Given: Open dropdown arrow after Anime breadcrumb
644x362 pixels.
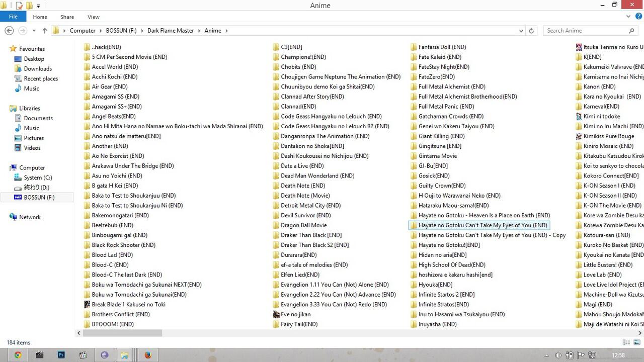Looking at the screenshot, I should tap(226, 31).
